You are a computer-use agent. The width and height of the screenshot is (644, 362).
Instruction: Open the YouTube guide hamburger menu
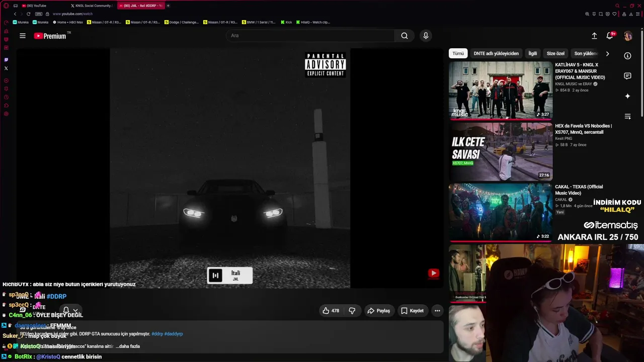pos(23,36)
